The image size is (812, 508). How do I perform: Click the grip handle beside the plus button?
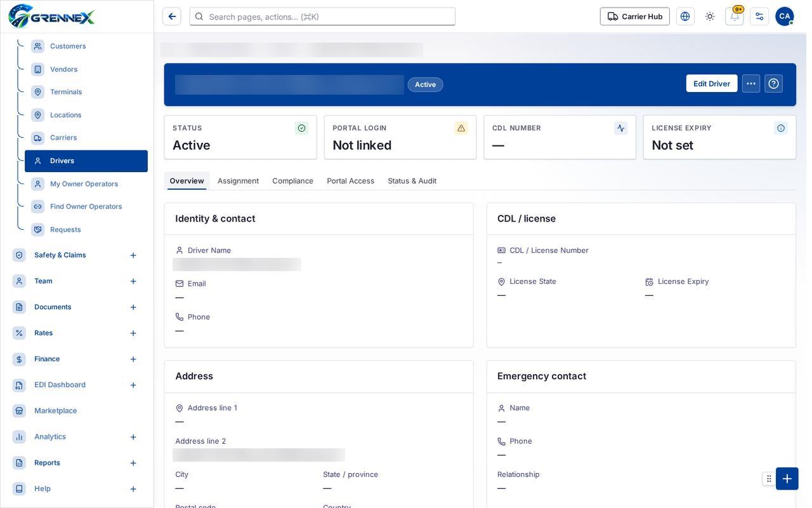point(769,479)
